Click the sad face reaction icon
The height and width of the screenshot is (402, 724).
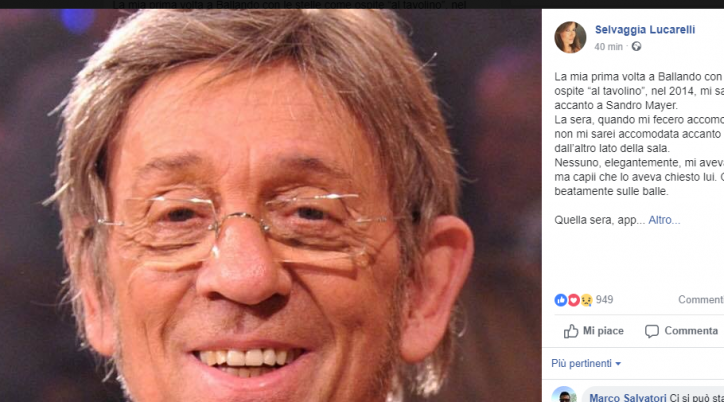click(586, 300)
